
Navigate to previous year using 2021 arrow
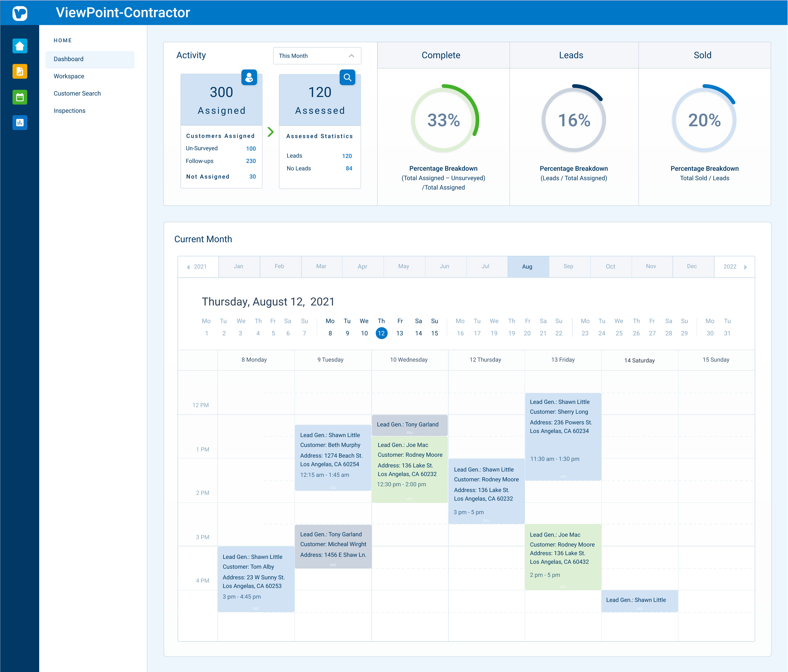pos(189,267)
